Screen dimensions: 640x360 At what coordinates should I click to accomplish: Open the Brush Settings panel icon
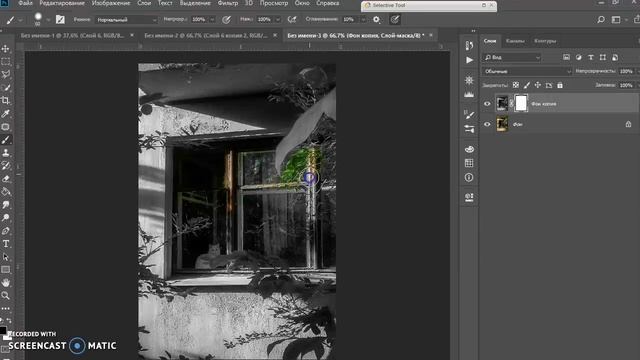[x=469, y=115]
